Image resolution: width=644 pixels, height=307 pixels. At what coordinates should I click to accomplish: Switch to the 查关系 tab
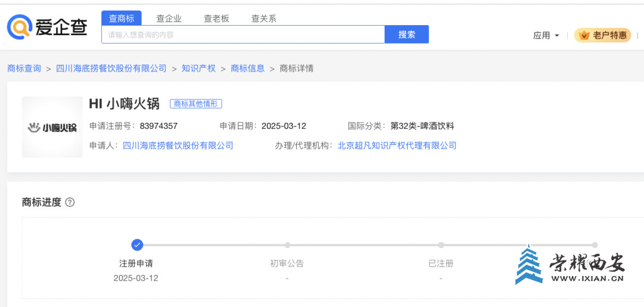(x=264, y=18)
